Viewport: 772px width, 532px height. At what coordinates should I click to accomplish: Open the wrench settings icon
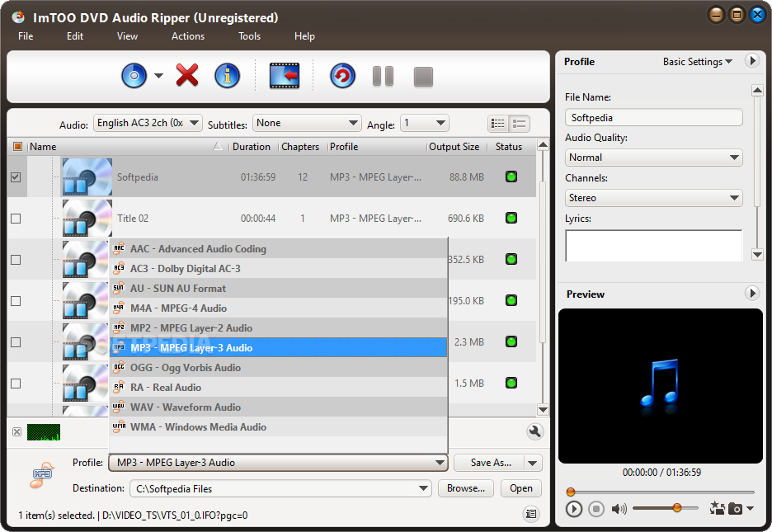tap(534, 431)
